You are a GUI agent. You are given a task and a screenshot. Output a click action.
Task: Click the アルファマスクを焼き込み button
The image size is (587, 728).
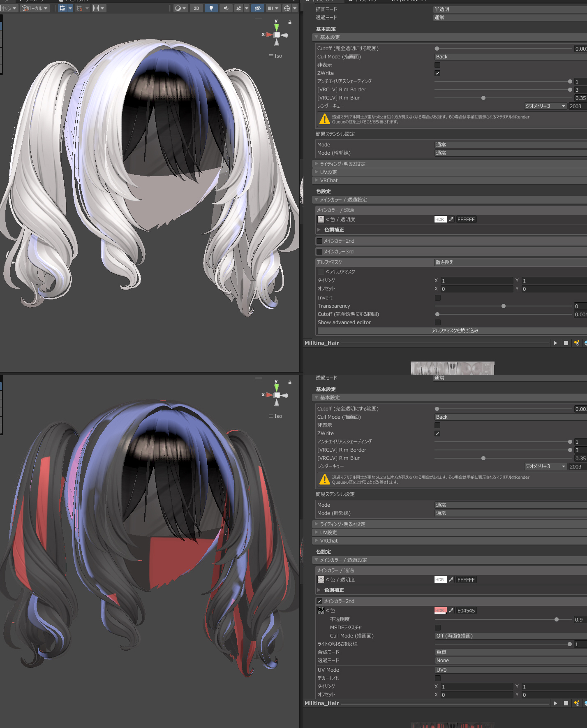coord(455,331)
